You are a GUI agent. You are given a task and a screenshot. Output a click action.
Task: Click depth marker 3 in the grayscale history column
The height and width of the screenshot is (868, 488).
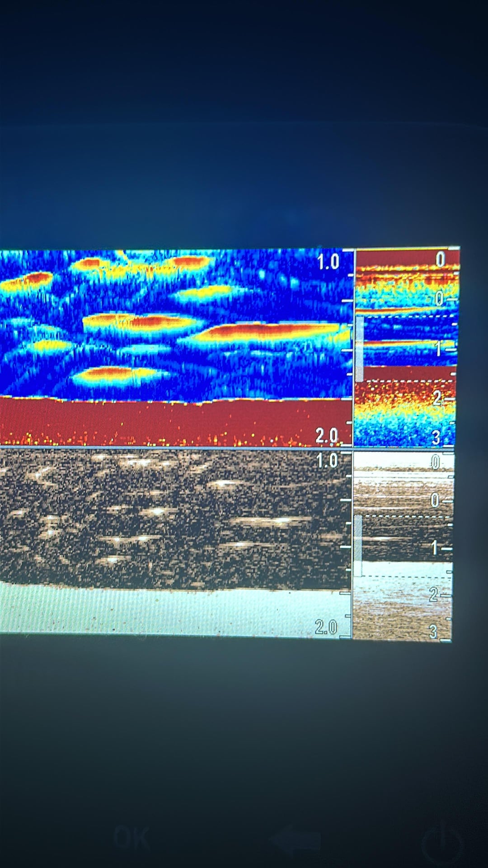pos(433,632)
